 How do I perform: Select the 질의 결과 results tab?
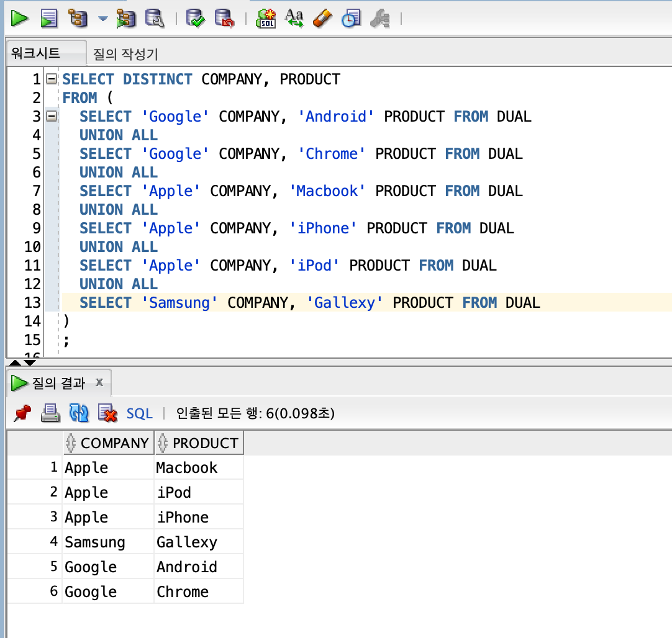59,383
